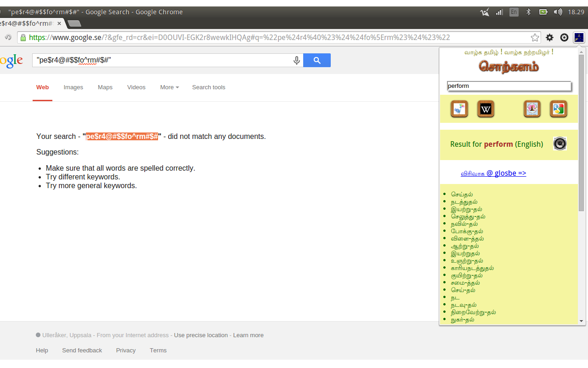
Task: Click Send feedback in footer
Action: pos(82,351)
